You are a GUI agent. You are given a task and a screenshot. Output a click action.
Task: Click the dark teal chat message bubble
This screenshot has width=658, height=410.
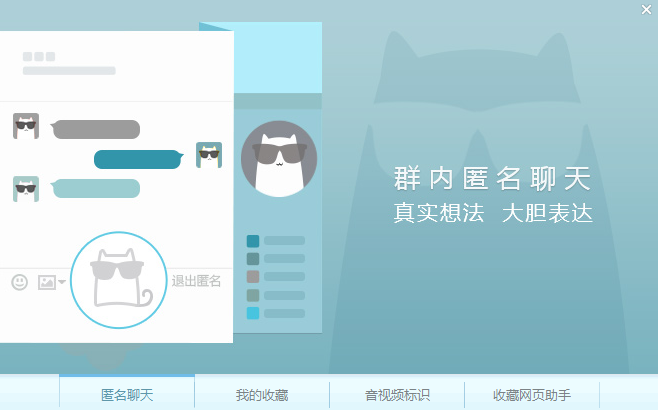pyautogui.click(x=138, y=159)
